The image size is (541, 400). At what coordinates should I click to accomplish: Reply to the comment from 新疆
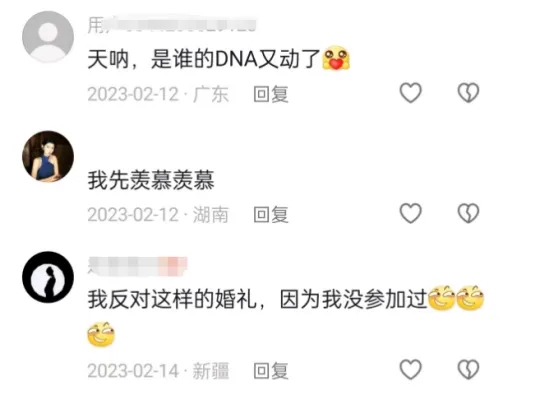coord(271,371)
